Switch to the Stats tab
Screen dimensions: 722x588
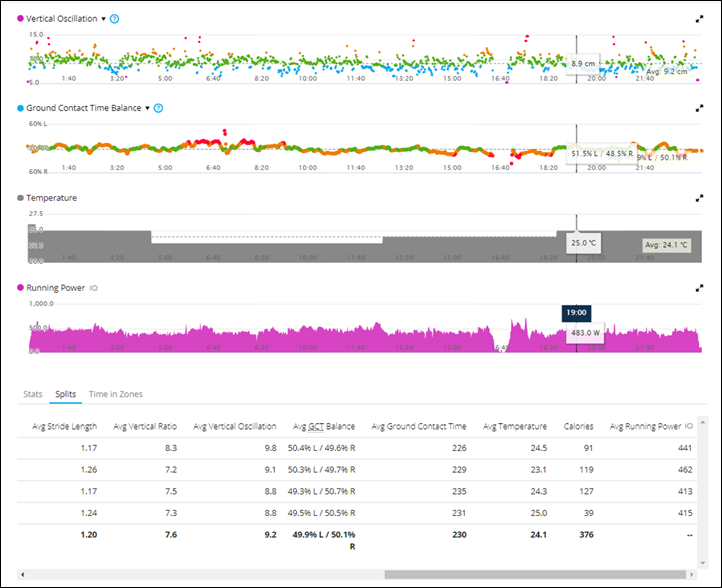[33, 394]
